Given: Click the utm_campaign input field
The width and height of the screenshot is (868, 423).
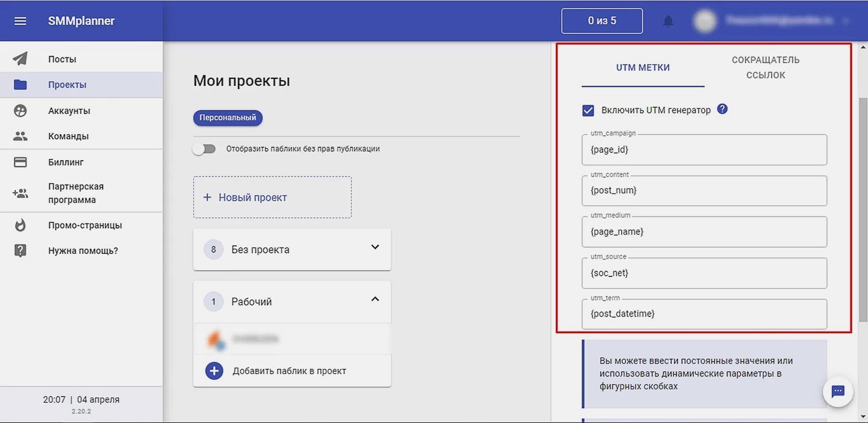Looking at the screenshot, I should tap(704, 150).
